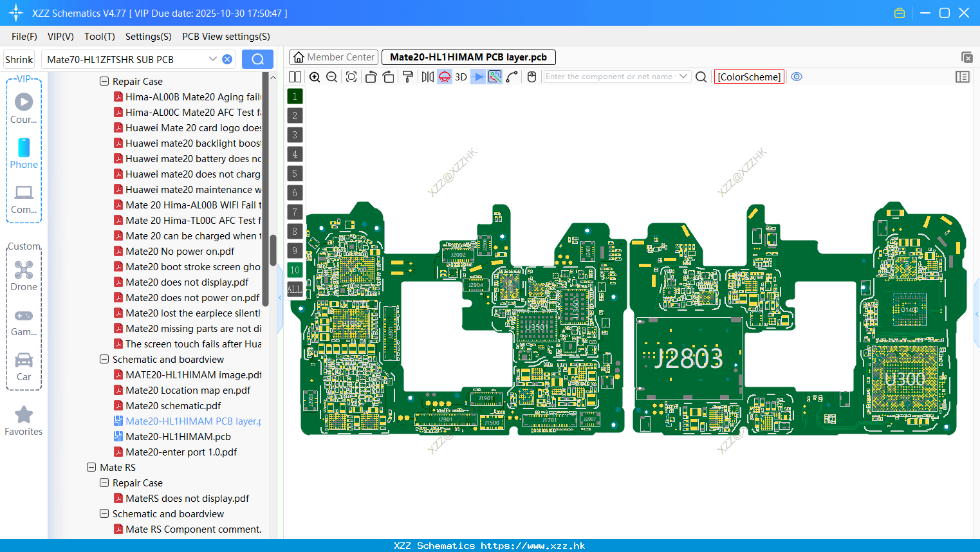Viewport: 980px width, 552px height.
Task: Open Mate20 Location map en.pdf
Action: [x=188, y=391]
